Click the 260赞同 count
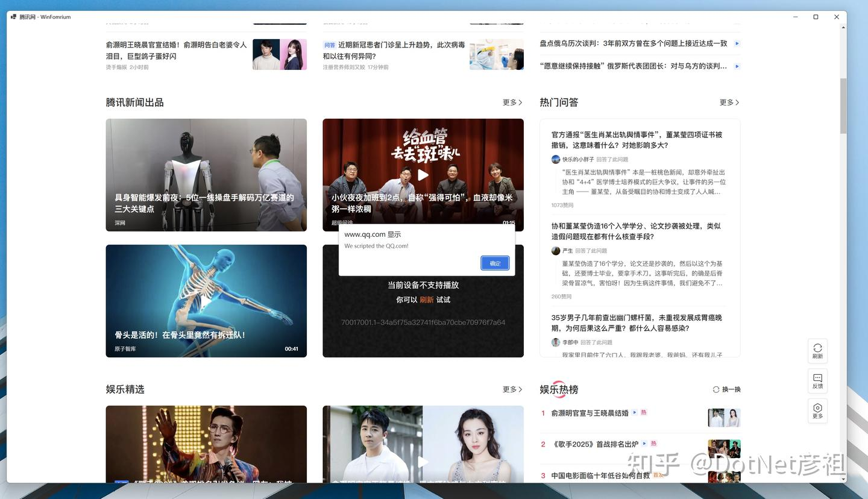The image size is (868, 499). pos(561,297)
